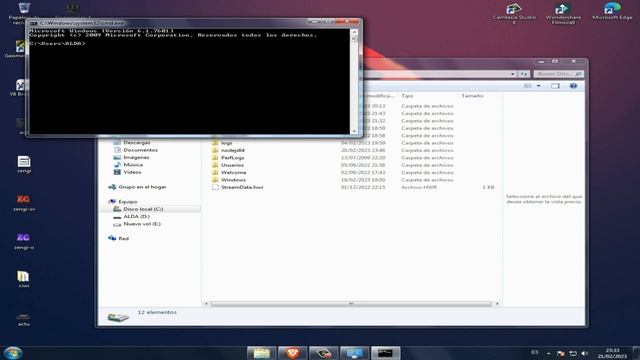Viewport: 640px width, 360px height.
Task: Click the Explorer search box
Action: click(x=558, y=74)
